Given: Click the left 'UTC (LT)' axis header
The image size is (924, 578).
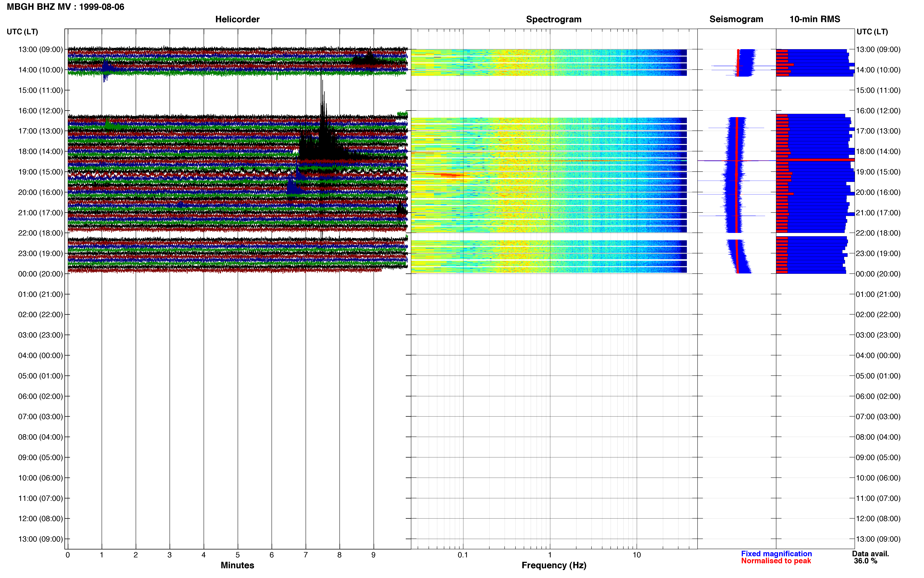Looking at the screenshot, I should coord(22,32).
